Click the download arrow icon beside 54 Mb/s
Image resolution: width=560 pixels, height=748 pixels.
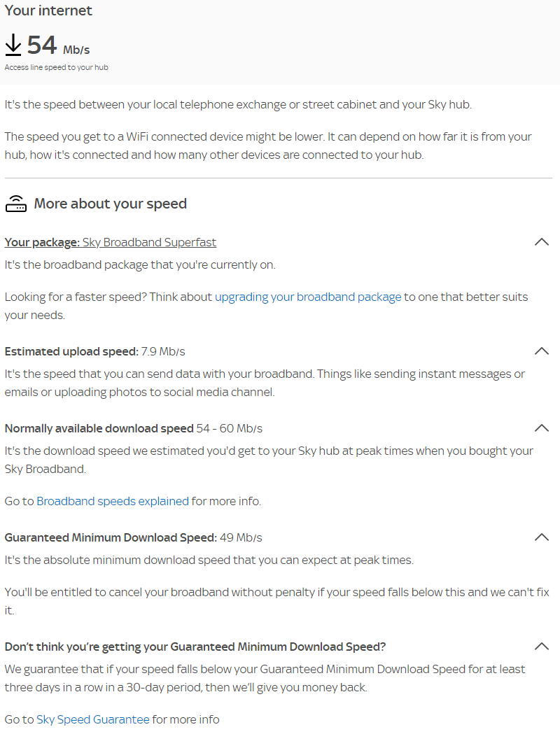tap(12, 44)
